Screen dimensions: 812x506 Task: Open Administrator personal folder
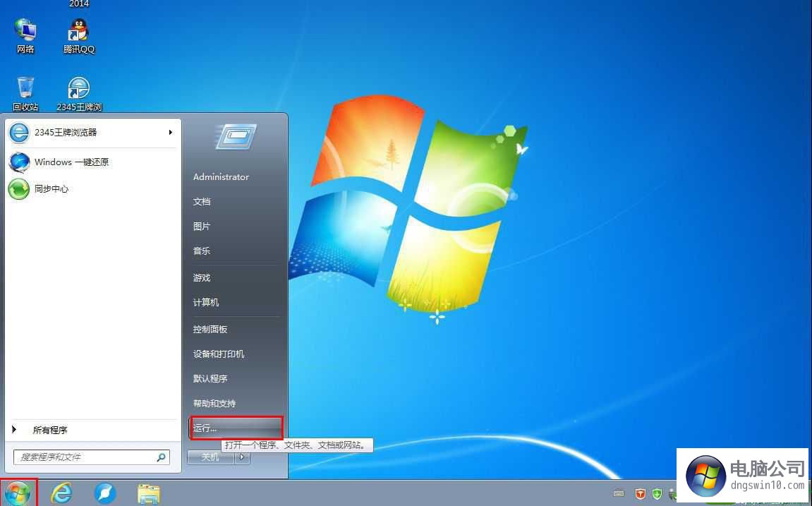point(221,176)
